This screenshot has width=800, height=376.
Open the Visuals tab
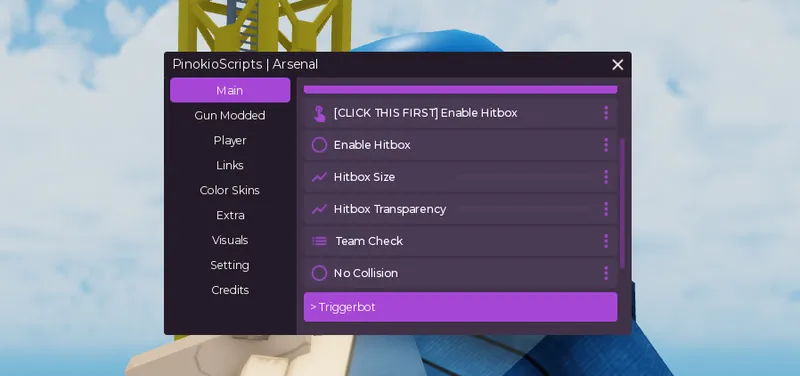pyautogui.click(x=230, y=240)
